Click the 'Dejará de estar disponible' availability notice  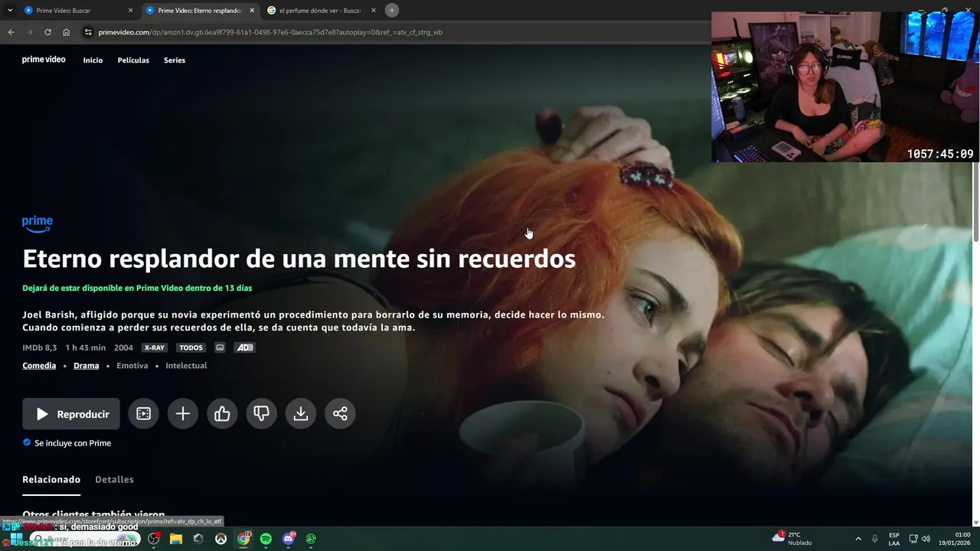tap(137, 289)
